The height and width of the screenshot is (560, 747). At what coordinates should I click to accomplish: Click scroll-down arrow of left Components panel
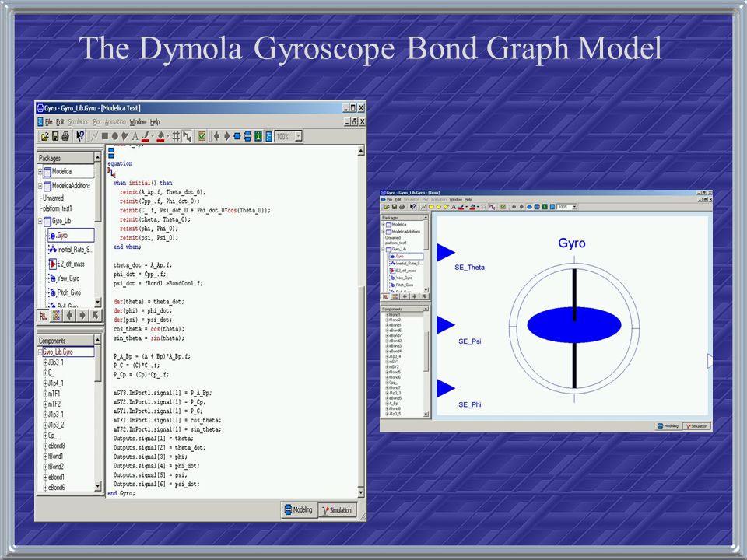[98, 486]
